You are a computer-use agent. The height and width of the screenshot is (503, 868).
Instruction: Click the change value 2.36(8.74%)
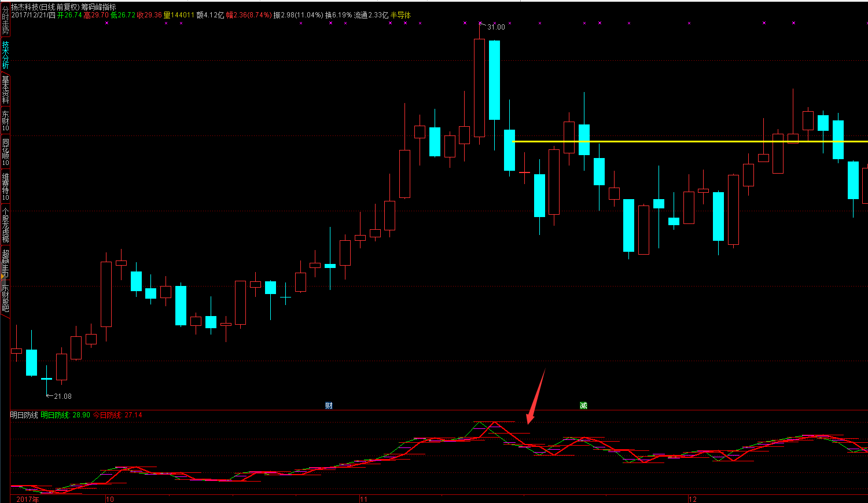click(252, 15)
